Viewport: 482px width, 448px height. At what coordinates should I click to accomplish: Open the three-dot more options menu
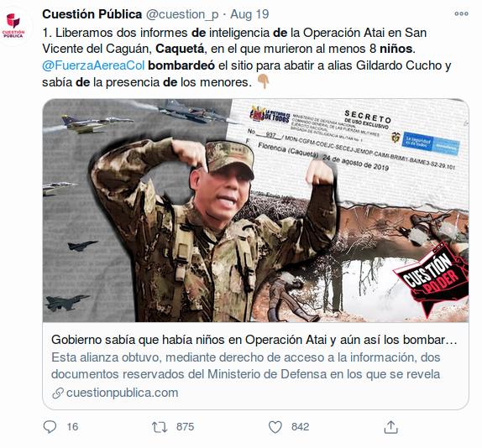(461, 13)
